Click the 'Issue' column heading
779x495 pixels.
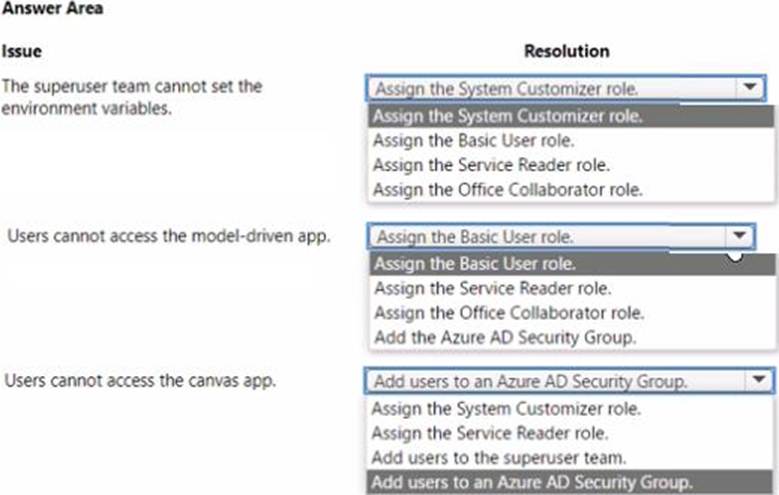click(22, 51)
